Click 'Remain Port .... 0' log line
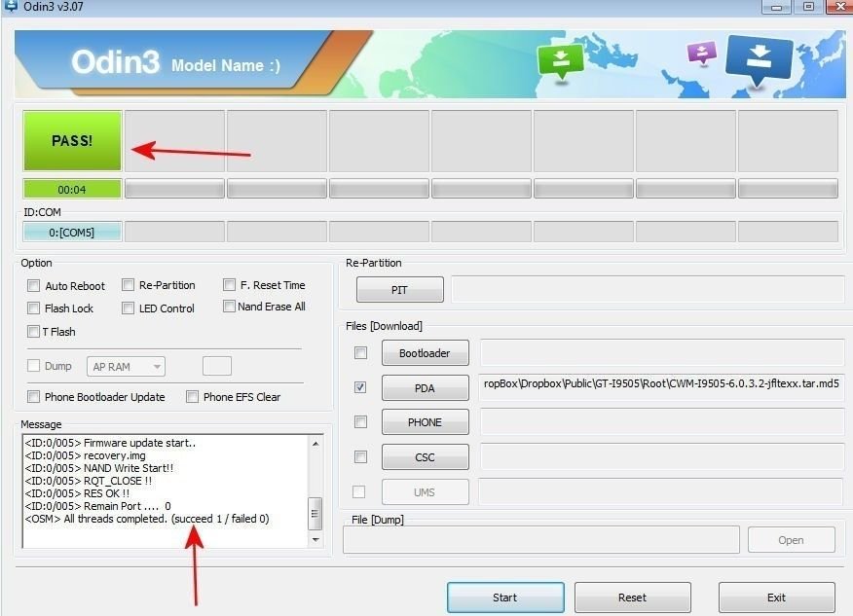Image resolution: width=853 pixels, height=616 pixels. click(98, 506)
